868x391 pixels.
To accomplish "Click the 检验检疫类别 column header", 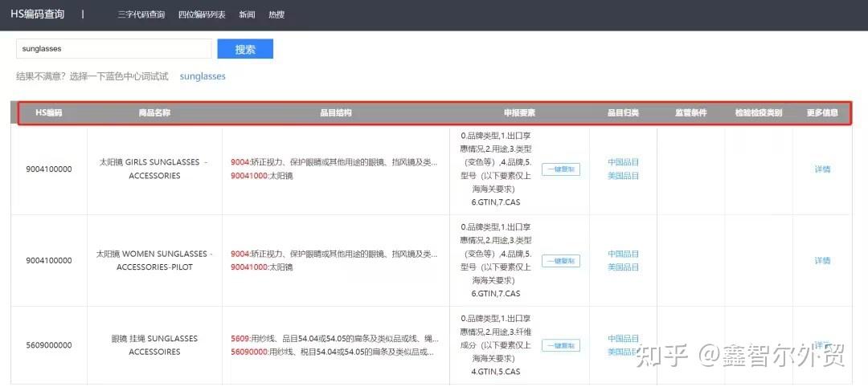I will point(759,113).
